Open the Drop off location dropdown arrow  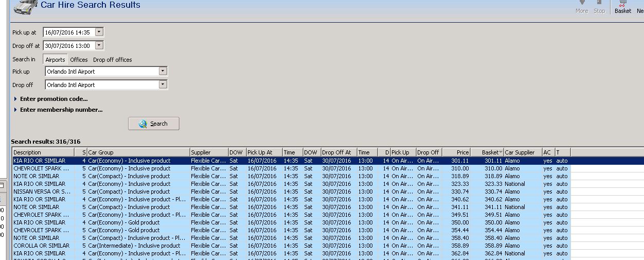click(163, 84)
